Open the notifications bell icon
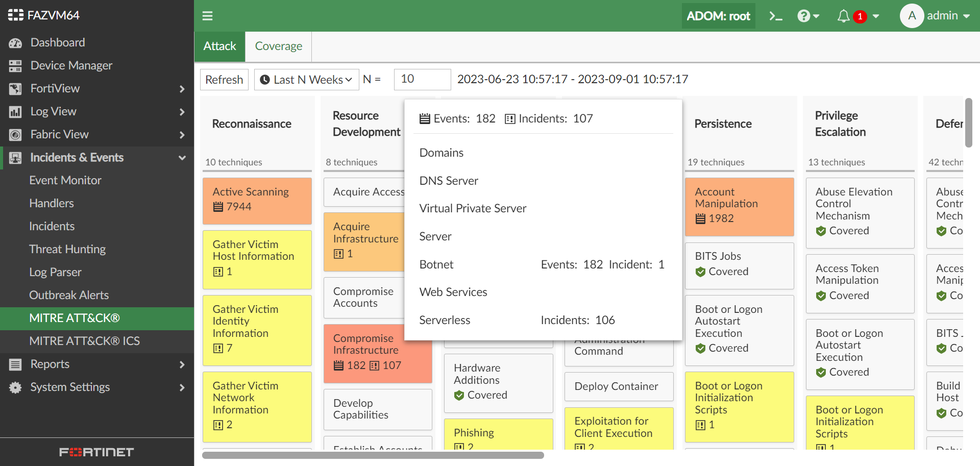980x466 pixels. (x=843, y=16)
